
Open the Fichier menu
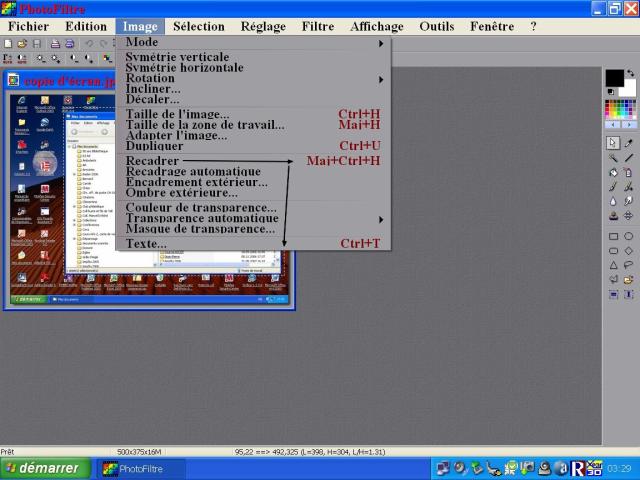pyautogui.click(x=28, y=27)
